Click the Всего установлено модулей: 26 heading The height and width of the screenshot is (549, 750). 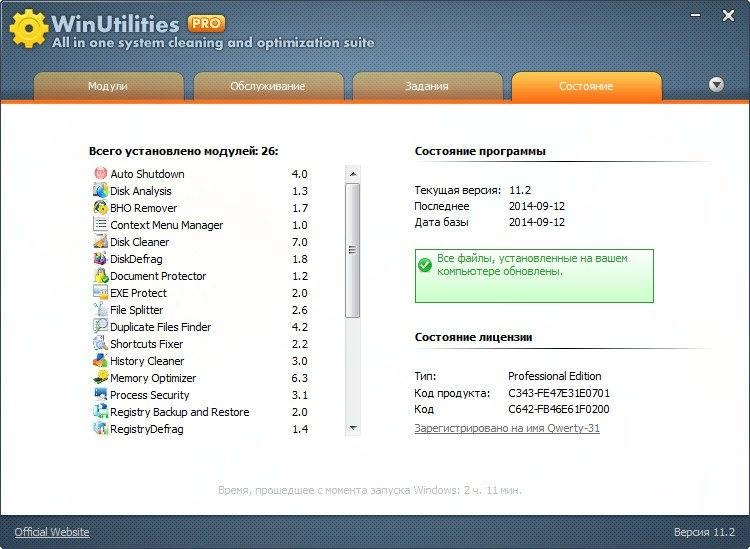coord(183,151)
